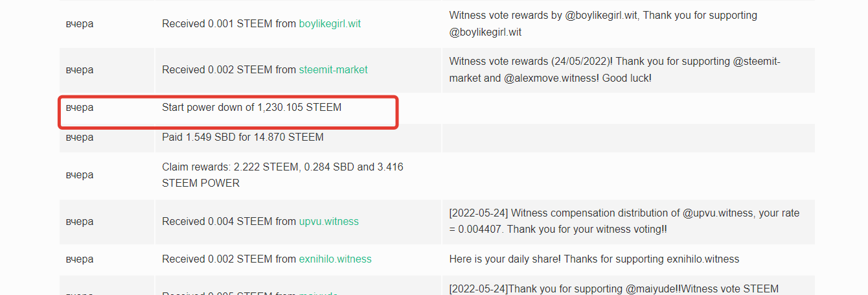Image resolution: width=868 pixels, height=295 pixels.
Task: Click the upvu.witness sender link
Action: coord(328,222)
